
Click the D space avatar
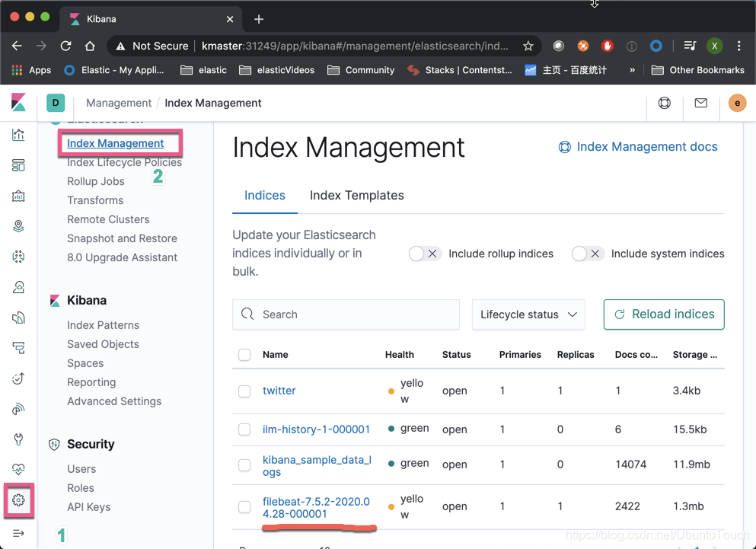click(x=56, y=103)
